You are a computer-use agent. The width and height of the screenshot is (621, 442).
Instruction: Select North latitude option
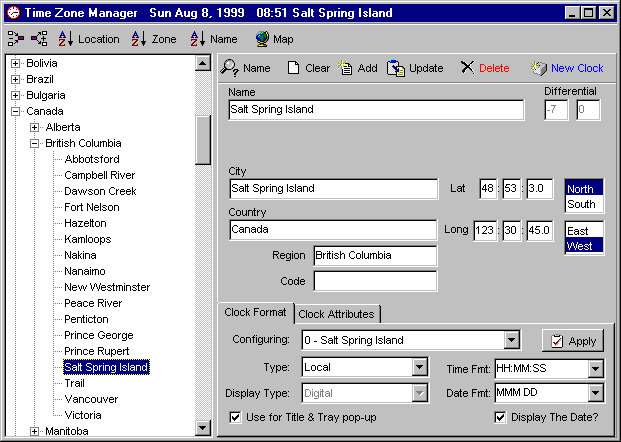coord(584,189)
